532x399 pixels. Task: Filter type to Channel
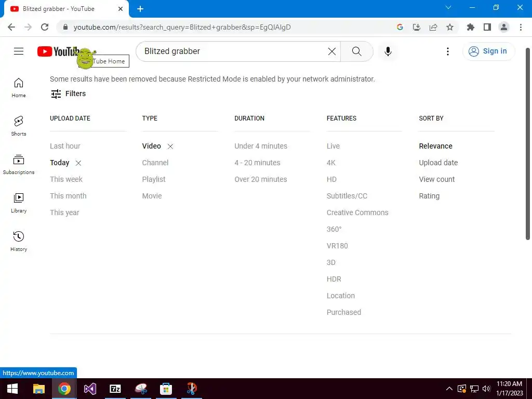[155, 163]
